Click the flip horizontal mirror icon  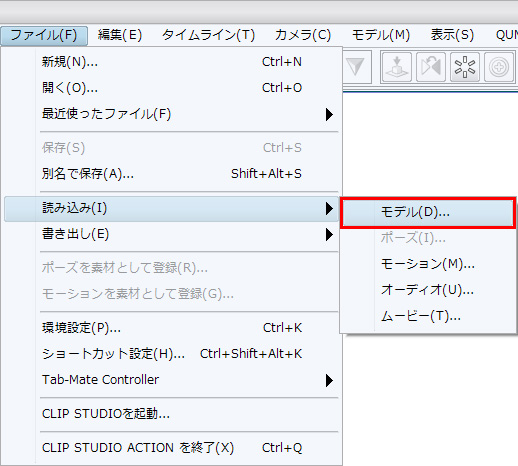(431, 67)
